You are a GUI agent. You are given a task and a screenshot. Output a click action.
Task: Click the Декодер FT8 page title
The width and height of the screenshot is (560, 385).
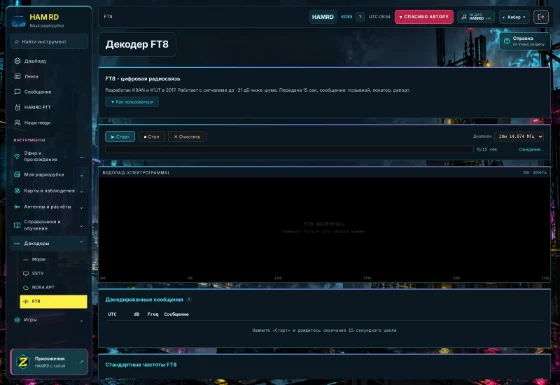click(137, 44)
